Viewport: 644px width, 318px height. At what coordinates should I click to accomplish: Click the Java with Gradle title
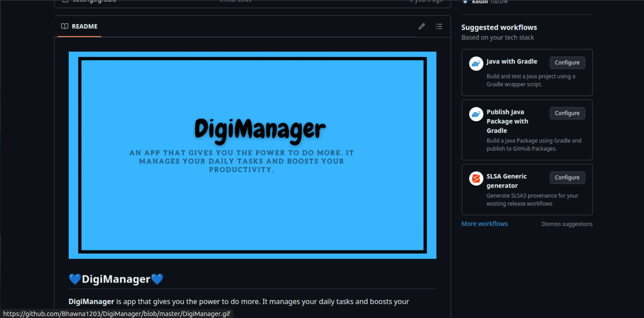(x=511, y=61)
